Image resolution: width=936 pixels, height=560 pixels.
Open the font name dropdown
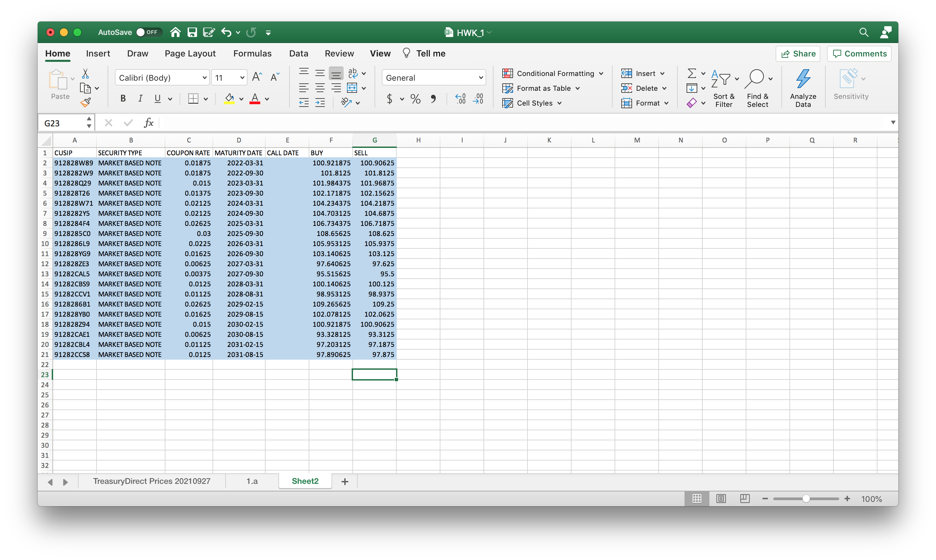pyautogui.click(x=204, y=78)
